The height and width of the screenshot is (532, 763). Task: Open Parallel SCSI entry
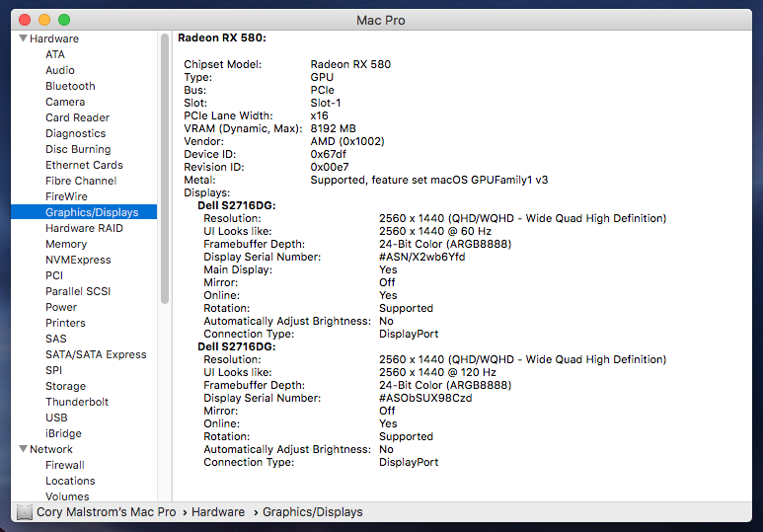(x=78, y=291)
